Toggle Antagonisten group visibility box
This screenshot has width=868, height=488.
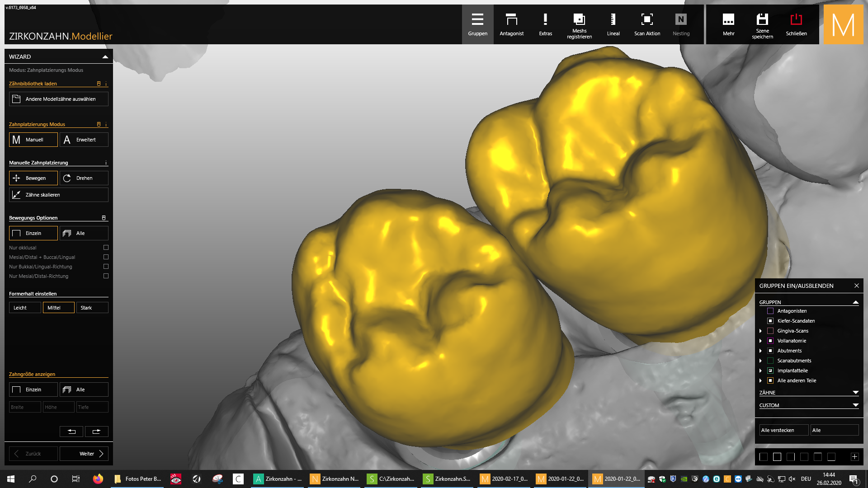coord(770,311)
